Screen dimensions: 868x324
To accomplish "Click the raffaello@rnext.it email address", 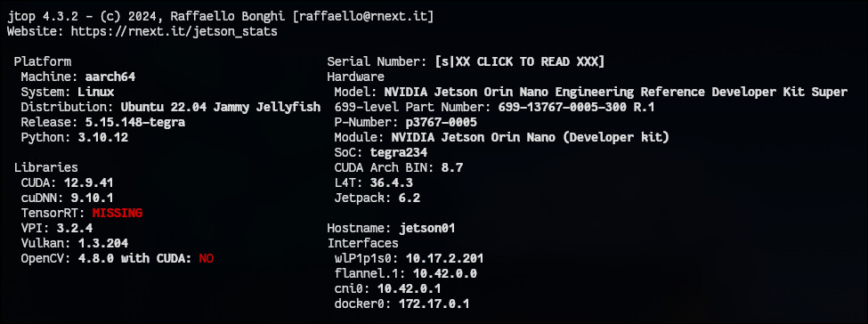I will tap(362, 17).
